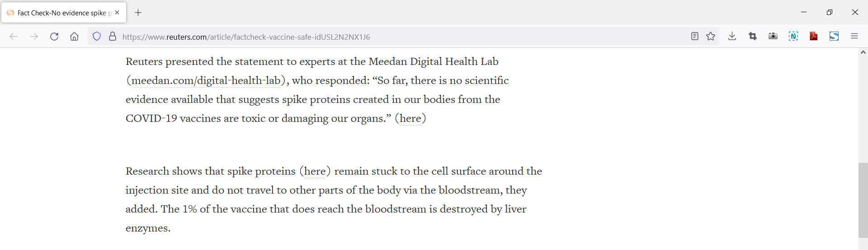The width and height of the screenshot is (868, 250).
Task: Bookmark this page with the star
Action: tap(711, 37)
